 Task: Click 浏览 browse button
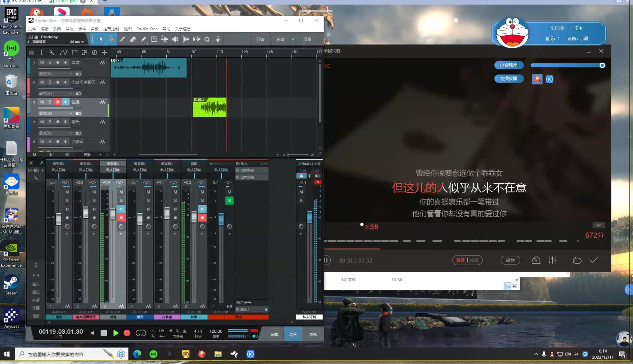(x=313, y=335)
